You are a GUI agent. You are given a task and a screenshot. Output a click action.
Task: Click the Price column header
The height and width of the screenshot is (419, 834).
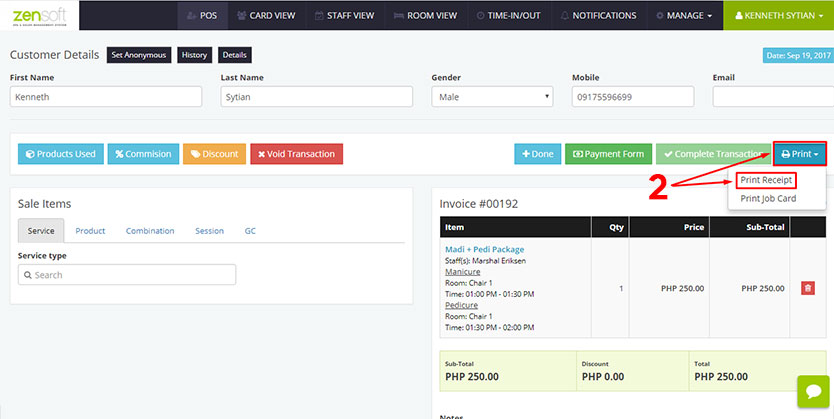point(670,227)
